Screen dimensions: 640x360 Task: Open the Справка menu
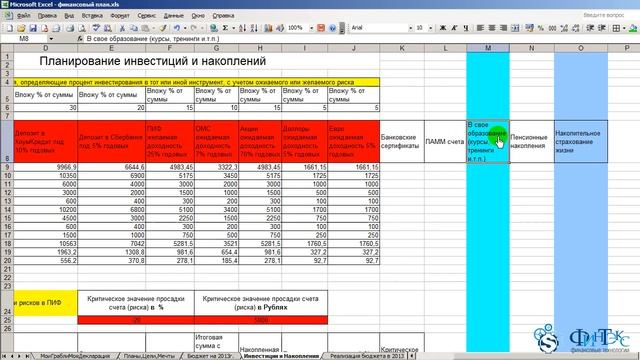click(223, 16)
